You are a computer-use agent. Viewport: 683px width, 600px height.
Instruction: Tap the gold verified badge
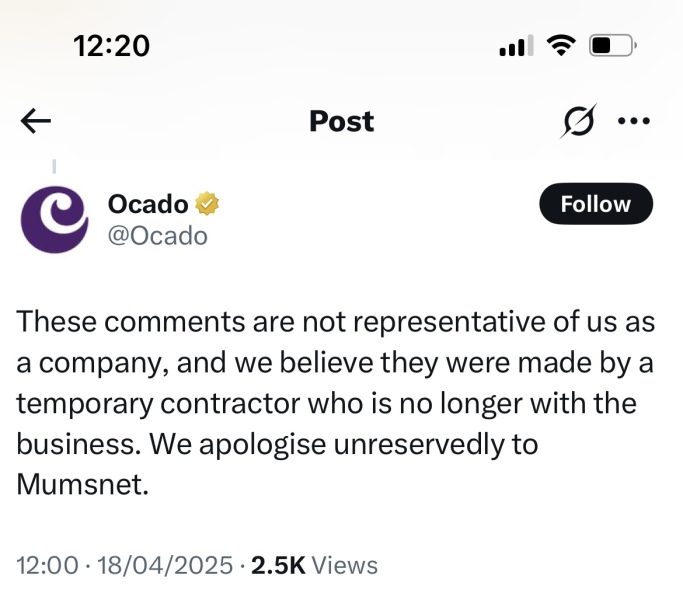coord(207,204)
